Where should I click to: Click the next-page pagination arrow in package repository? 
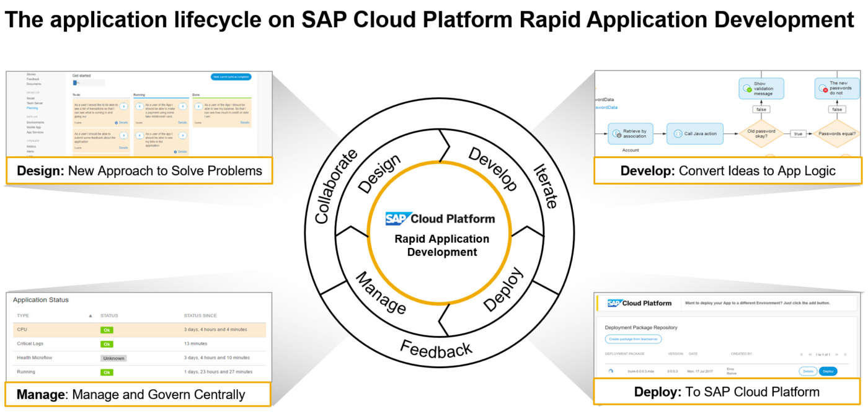[x=837, y=355]
